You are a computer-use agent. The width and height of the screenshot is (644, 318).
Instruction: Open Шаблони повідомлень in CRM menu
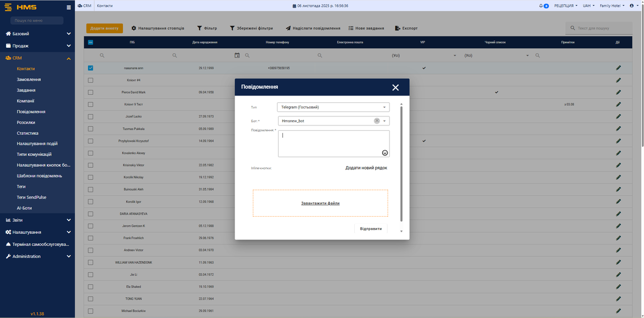point(39,176)
